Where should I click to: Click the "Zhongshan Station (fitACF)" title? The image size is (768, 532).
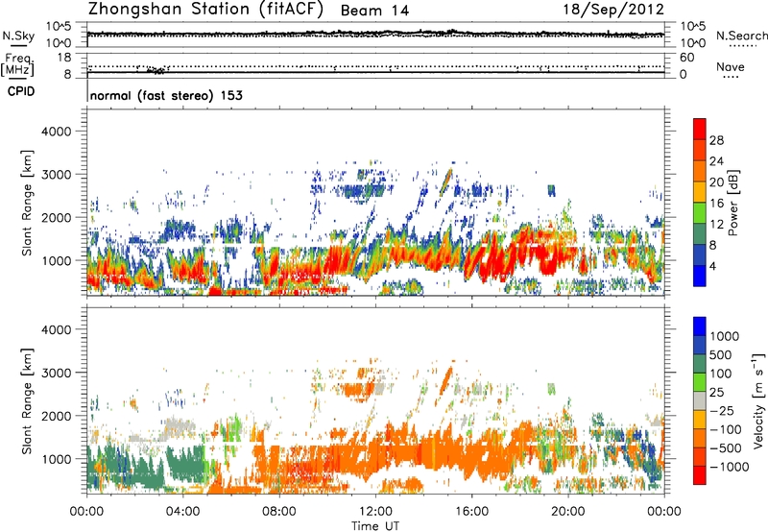pos(205,10)
